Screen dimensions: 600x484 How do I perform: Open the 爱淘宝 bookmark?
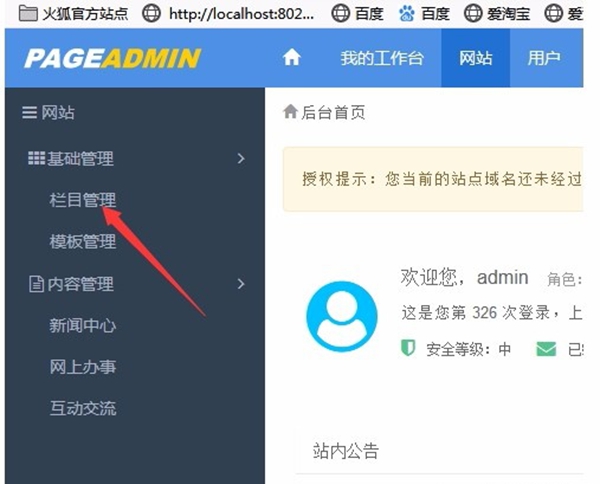pyautogui.click(x=497, y=14)
